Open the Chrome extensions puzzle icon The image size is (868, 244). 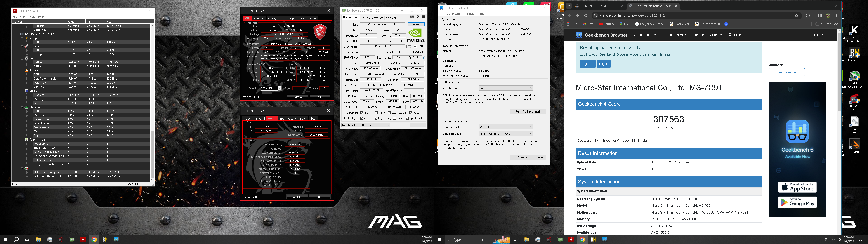point(808,16)
